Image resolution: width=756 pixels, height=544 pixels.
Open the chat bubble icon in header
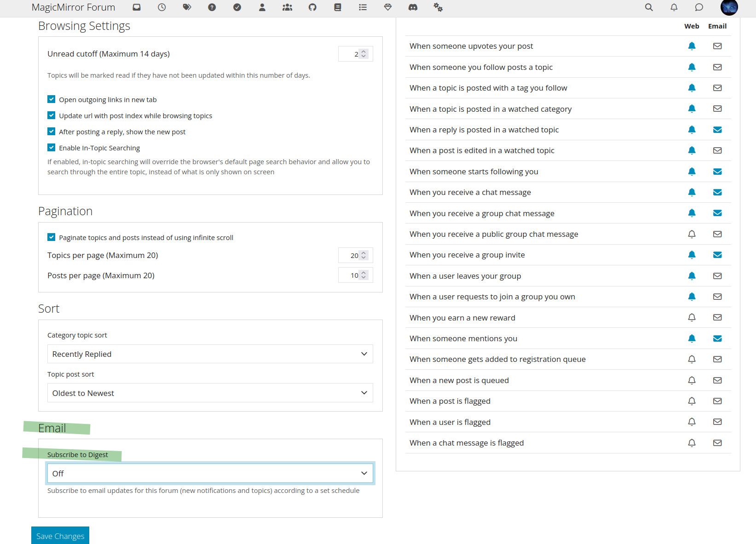(x=699, y=7)
